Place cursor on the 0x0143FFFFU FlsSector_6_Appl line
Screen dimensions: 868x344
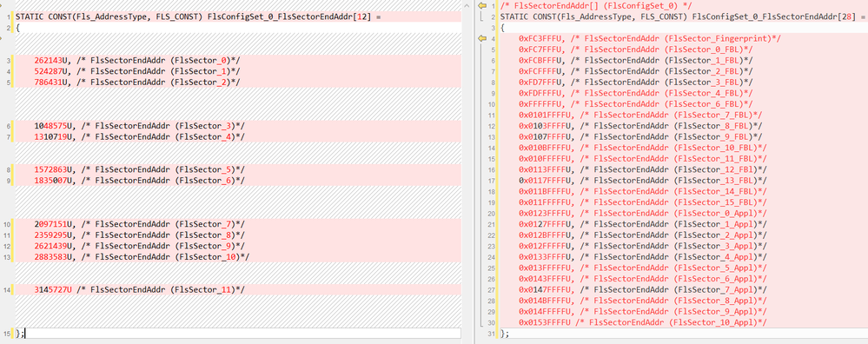684,279
